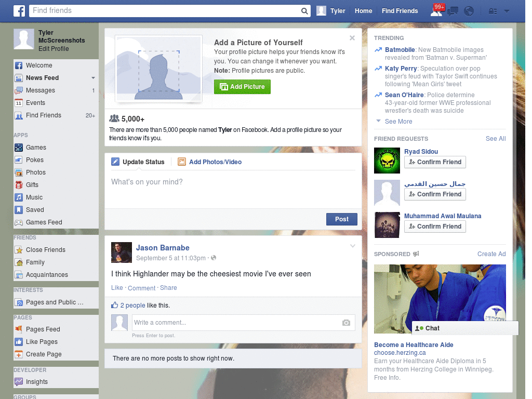
Task: Open Sean O'Haire trending topic
Action: [x=404, y=95]
